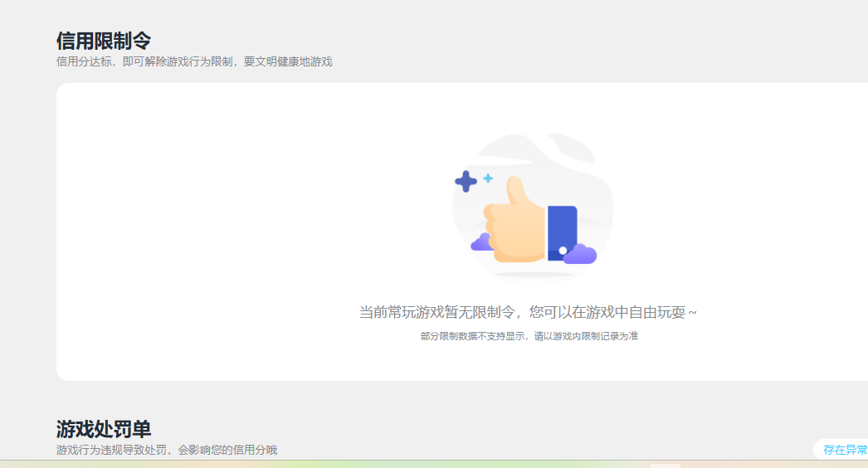The height and width of the screenshot is (468, 868).
Task: Click subtitle 游戏行为违规导致处罚
Action: [x=111, y=450]
